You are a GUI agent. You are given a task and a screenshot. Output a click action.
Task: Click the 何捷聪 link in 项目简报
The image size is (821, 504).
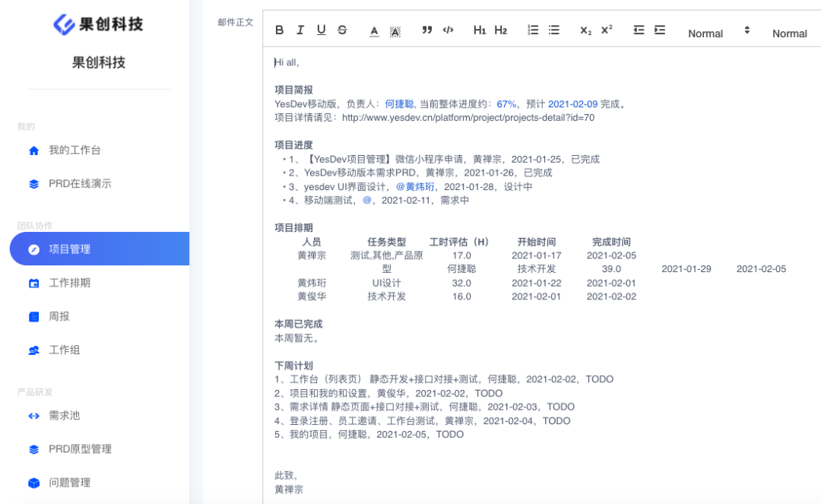[x=399, y=104]
